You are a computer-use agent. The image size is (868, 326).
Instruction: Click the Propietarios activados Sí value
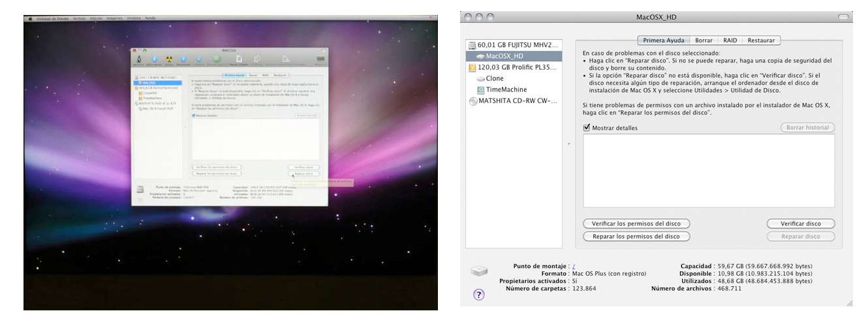(575, 280)
